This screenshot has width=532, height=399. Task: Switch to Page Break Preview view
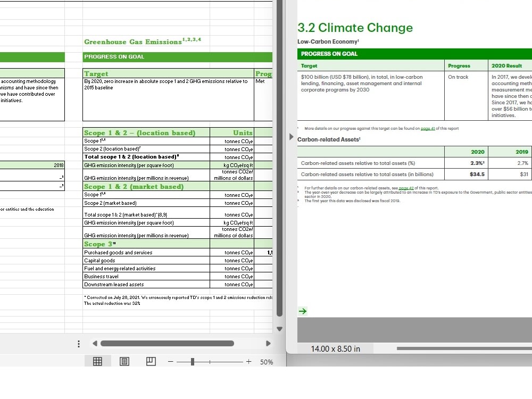tap(151, 361)
